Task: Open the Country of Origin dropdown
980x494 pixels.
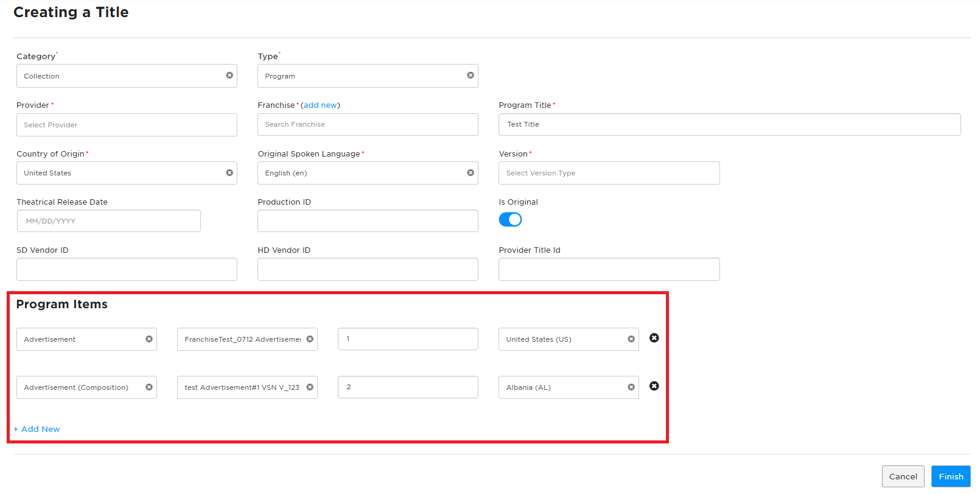Action: tap(127, 173)
